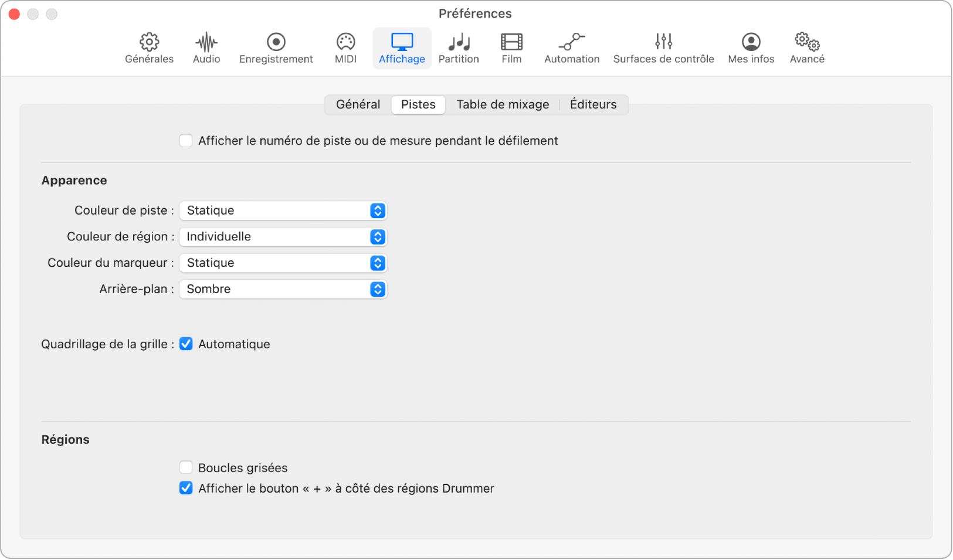Open the Couleur du marqueur dropdown
This screenshot has height=560, width=953.
coord(283,263)
